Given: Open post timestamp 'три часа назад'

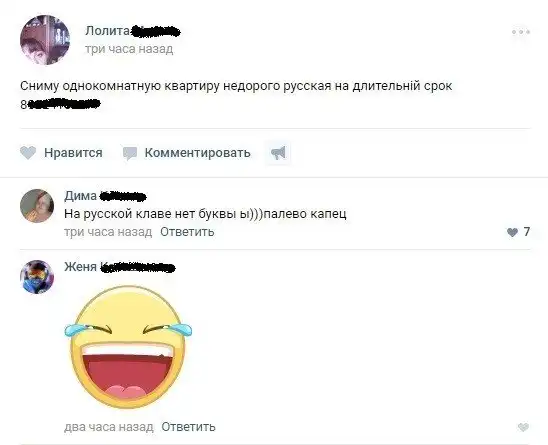Looking at the screenshot, I should tap(129, 49).
